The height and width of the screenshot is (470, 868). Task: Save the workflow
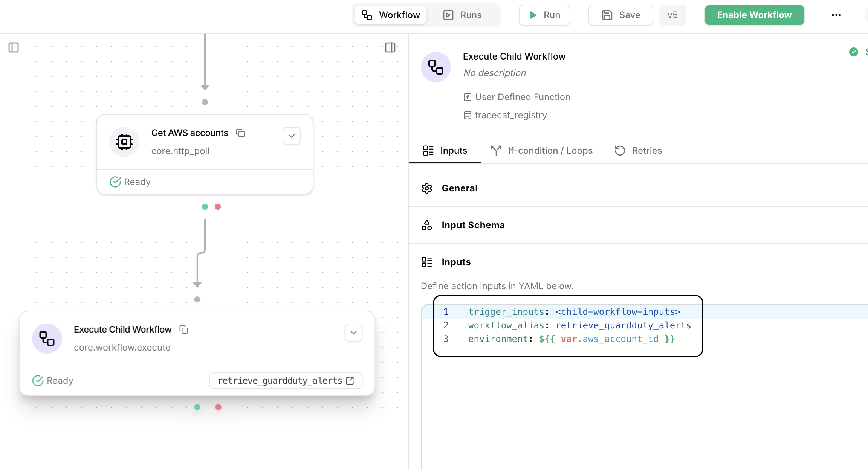[621, 15]
